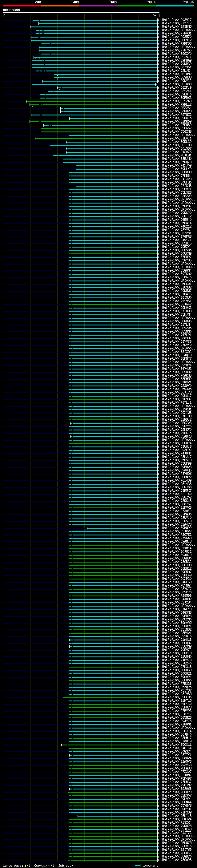Click hit label UniRef100_Q7V643

point(177,538)
